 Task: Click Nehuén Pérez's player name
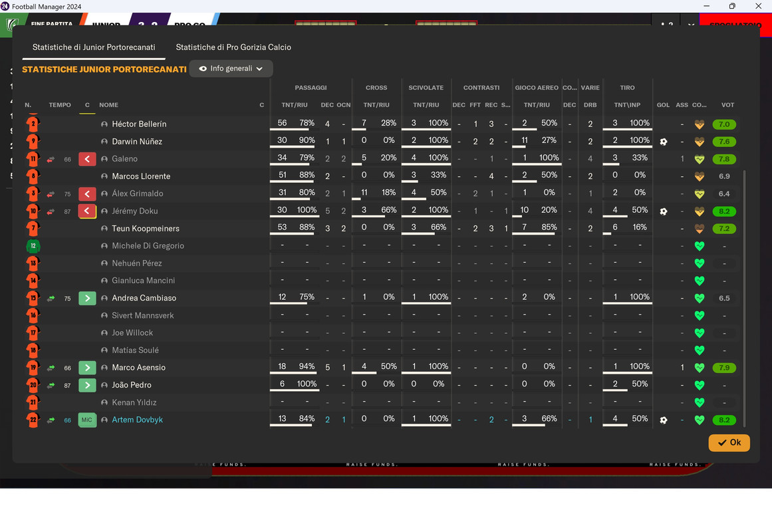coord(136,263)
